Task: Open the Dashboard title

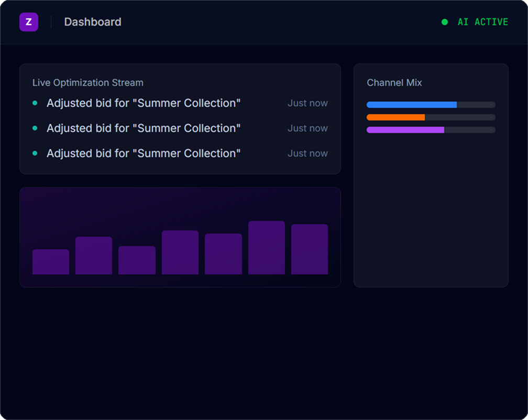Action: [x=93, y=22]
